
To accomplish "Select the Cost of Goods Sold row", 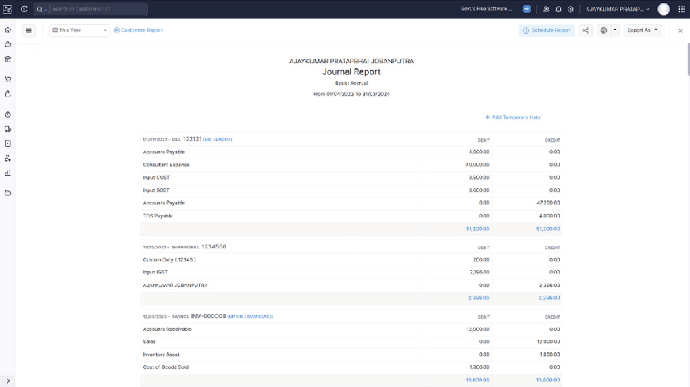I will [351, 367].
